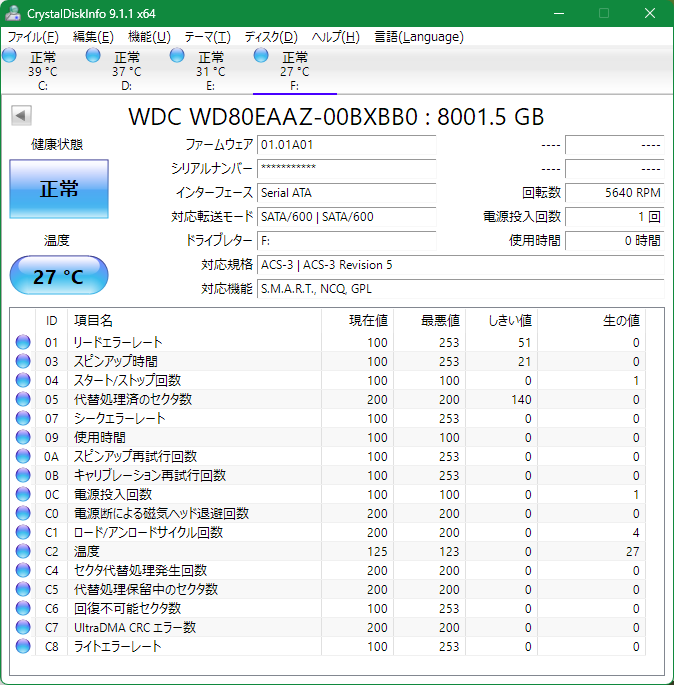Click status orb for drive C:
The image size is (674, 685).
point(9,55)
